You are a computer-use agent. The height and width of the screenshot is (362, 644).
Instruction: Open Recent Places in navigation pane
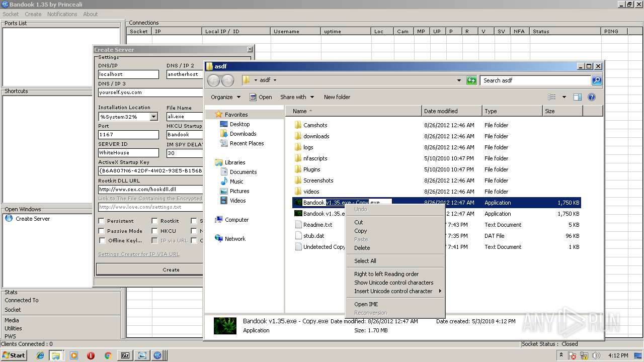[x=247, y=143]
